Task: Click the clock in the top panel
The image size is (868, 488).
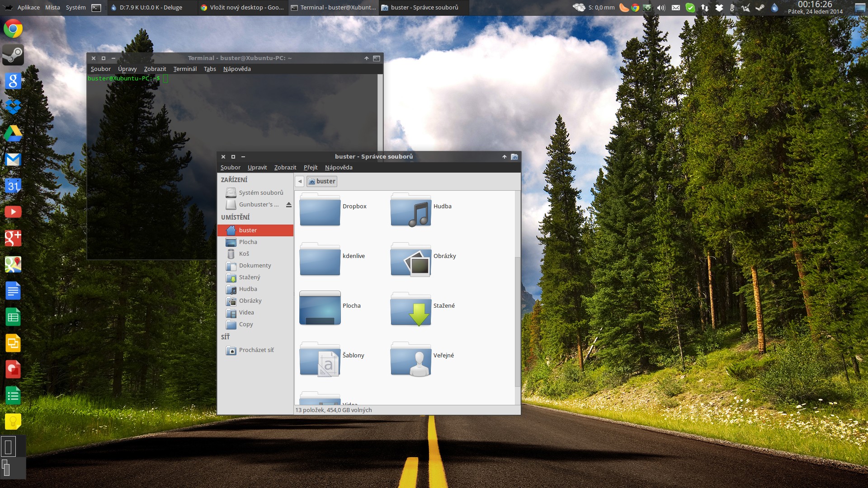Action: point(815,8)
